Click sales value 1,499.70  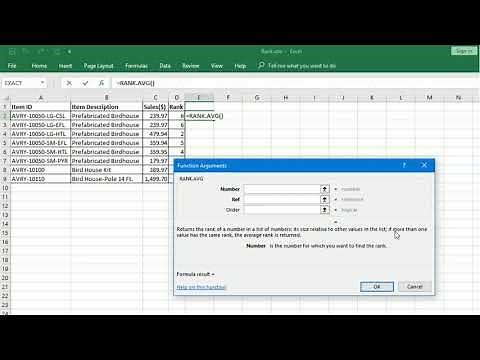[155, 179]
